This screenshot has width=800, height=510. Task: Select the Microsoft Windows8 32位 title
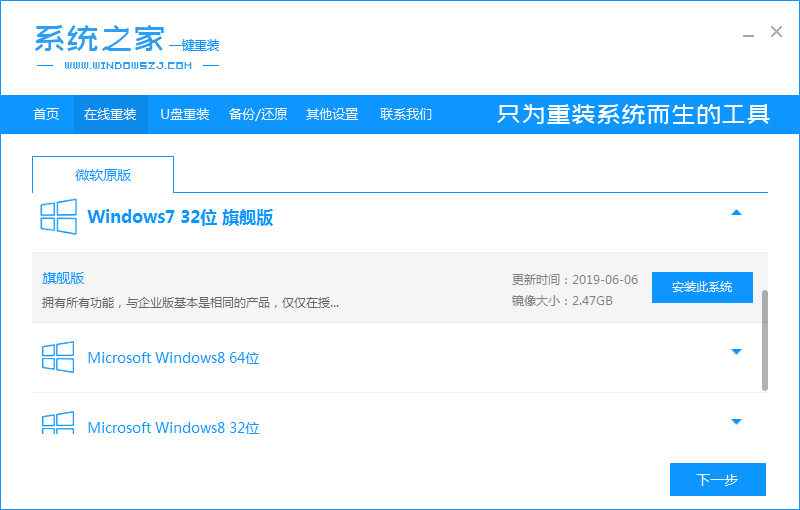click(173, 427)
